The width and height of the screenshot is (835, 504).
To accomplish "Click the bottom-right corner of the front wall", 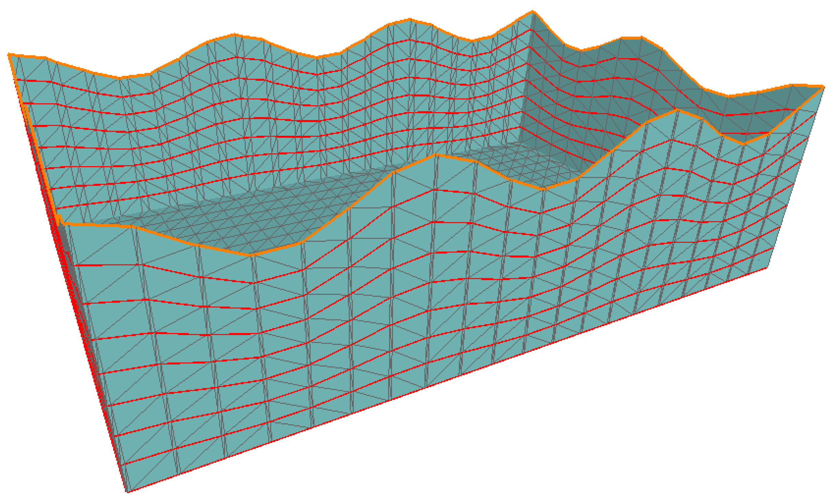I will tap(767, 268).
